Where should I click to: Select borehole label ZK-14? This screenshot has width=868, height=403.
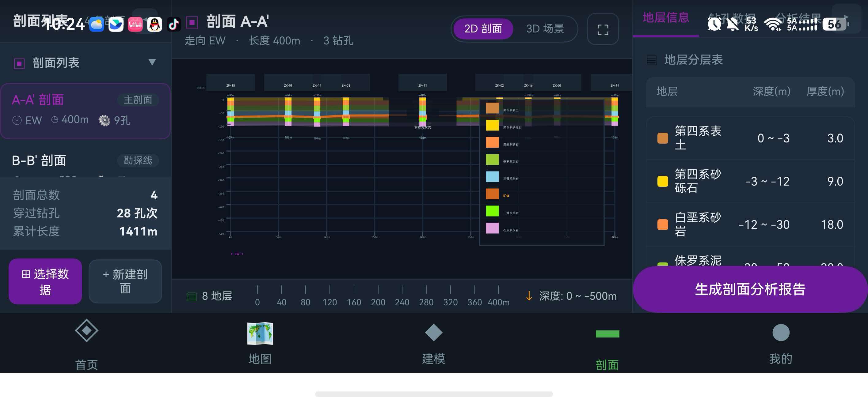pos(615,85)
